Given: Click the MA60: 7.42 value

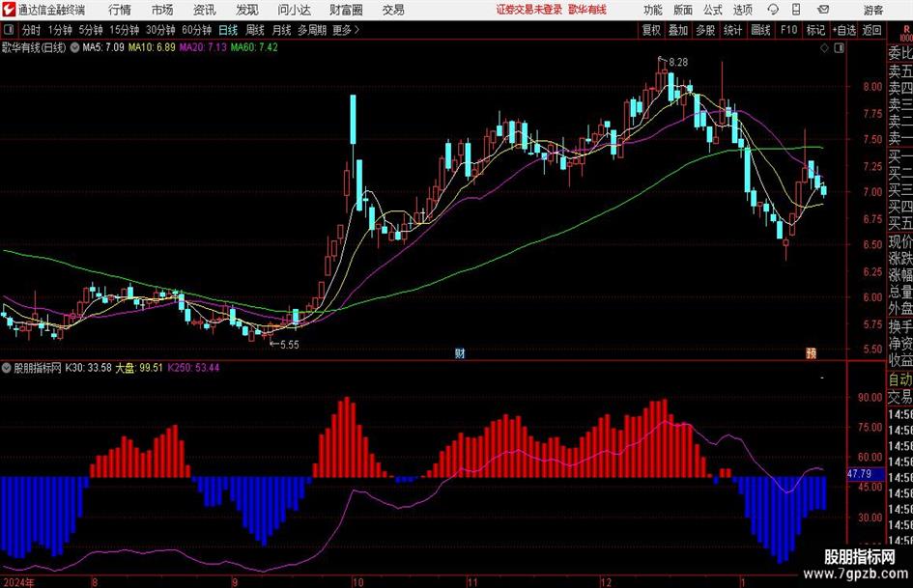Looking at the screenshot, I should point(254,47).
